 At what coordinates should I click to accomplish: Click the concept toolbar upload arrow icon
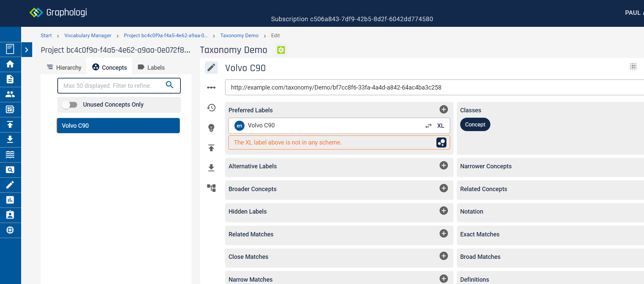211,148
